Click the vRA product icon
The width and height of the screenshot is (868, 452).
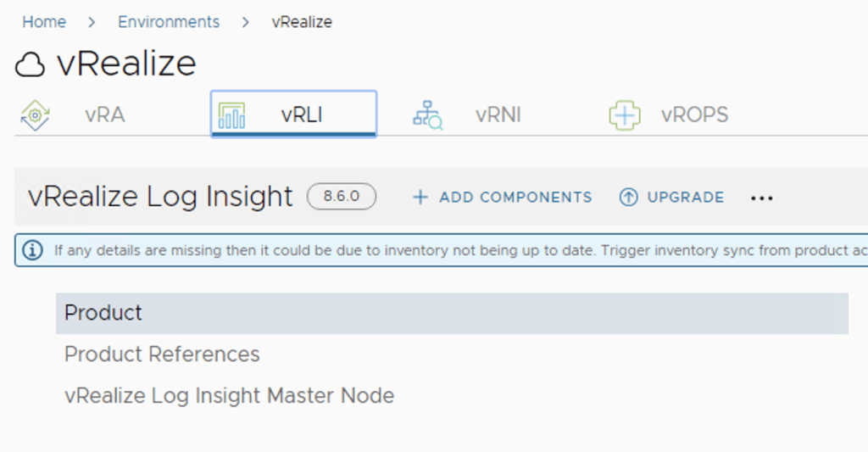tap(35, 115)
